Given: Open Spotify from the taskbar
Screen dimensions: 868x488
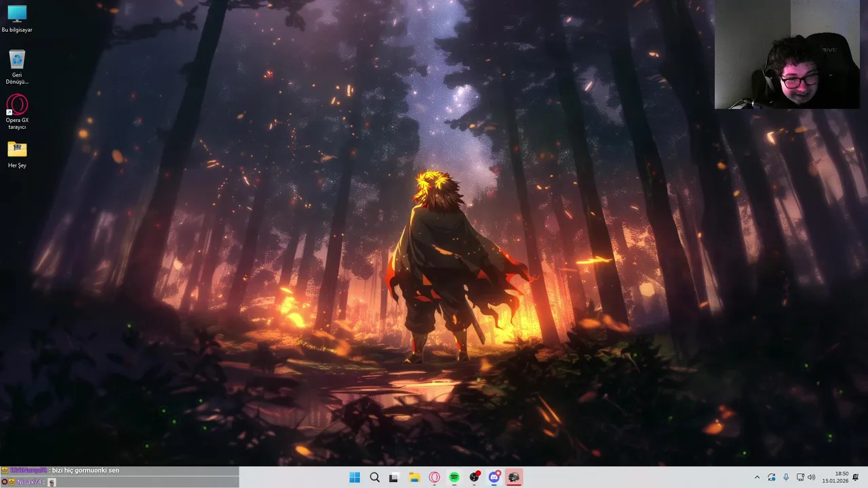Looking at the screenshot, I should pyautogui.click(x=454, y=477).
